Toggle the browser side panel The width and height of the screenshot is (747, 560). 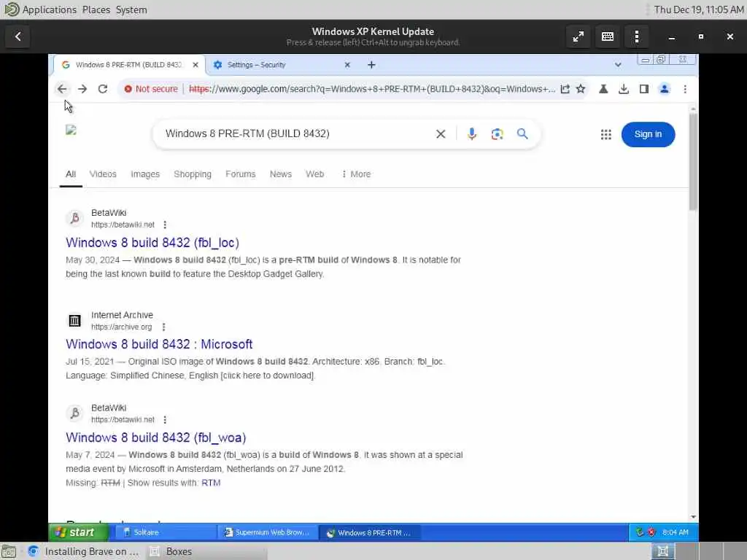(644, 89)
